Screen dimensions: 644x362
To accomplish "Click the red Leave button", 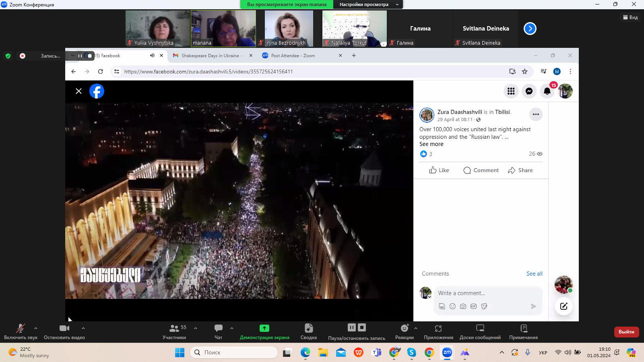I will [626, 332].
